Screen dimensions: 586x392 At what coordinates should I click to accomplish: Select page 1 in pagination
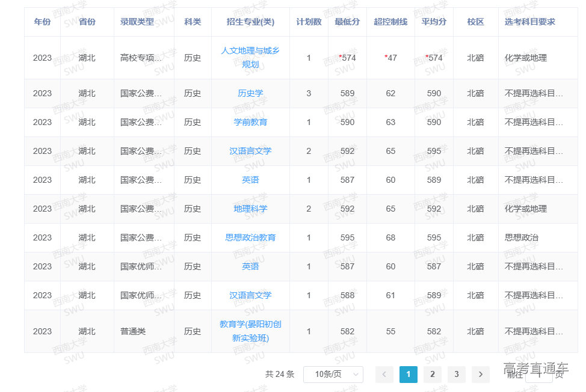[x=408, y=375]
